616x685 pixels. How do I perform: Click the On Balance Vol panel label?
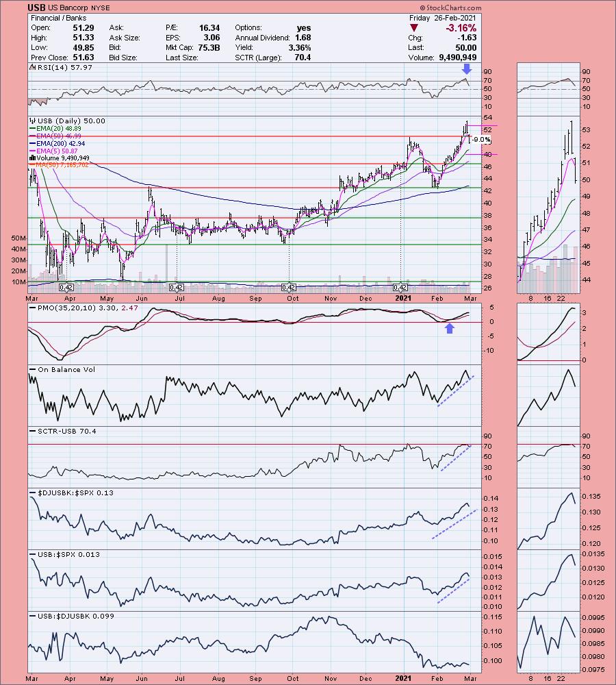[66, 370]
